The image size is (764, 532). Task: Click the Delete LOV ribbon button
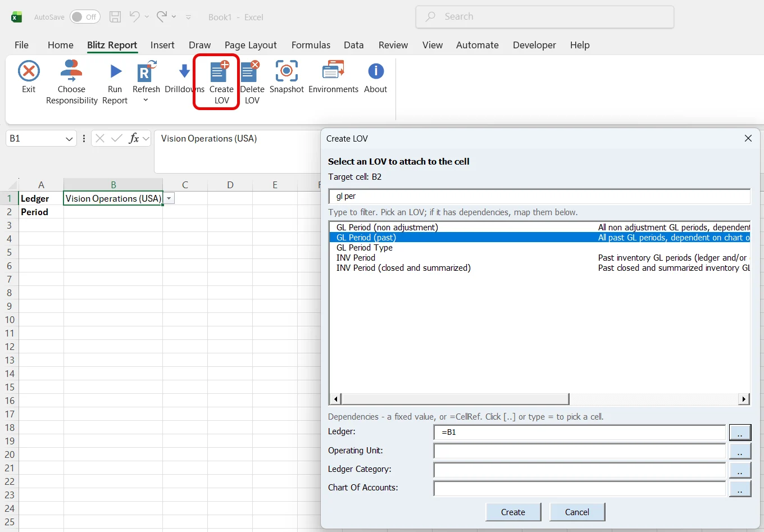click(x=252, y=83)
